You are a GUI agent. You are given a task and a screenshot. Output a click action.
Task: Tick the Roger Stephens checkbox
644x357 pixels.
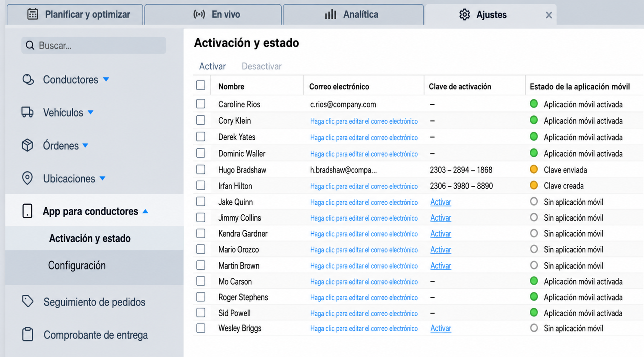pyautogui.click(x=201, y=297)
